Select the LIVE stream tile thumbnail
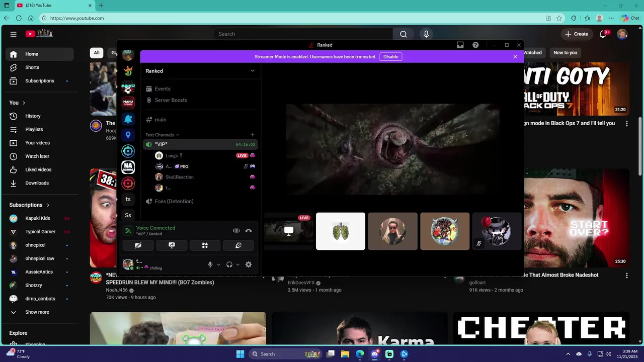644x362 pixels. pos(288,231)
